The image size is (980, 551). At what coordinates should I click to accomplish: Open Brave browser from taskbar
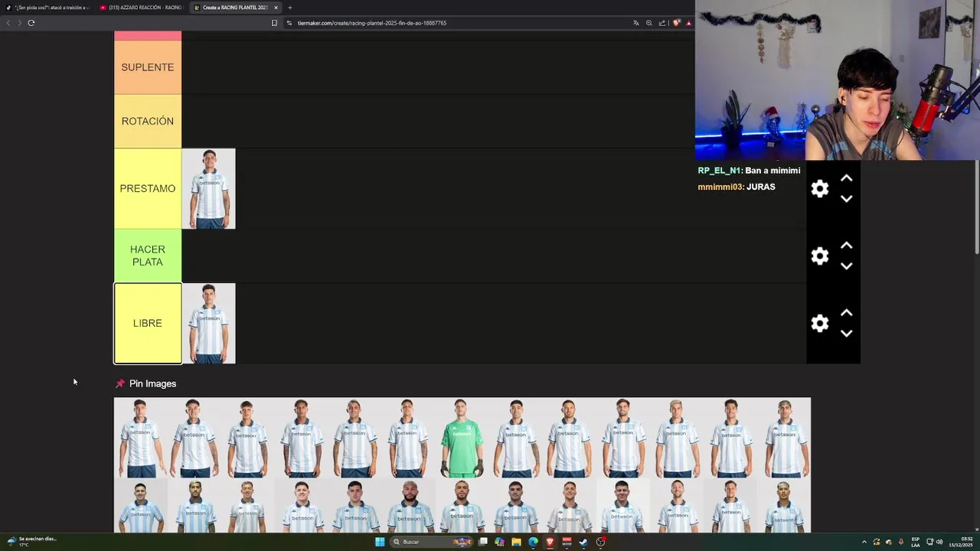click(550, 542)
